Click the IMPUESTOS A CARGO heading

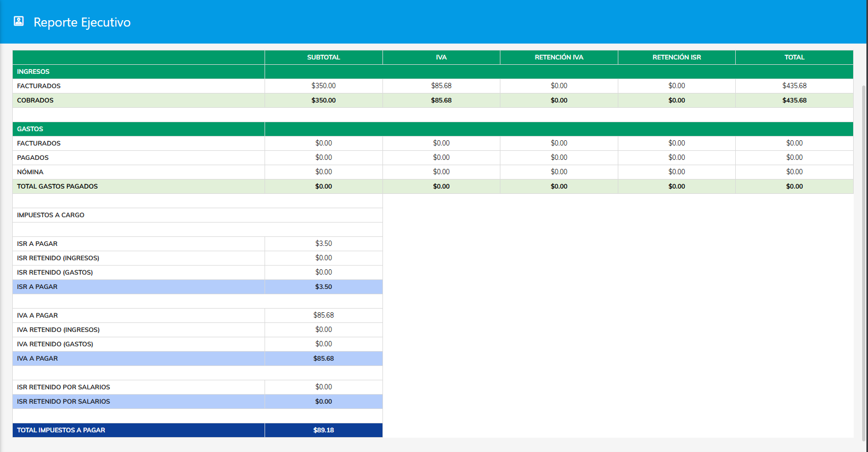tap(50, 215)
